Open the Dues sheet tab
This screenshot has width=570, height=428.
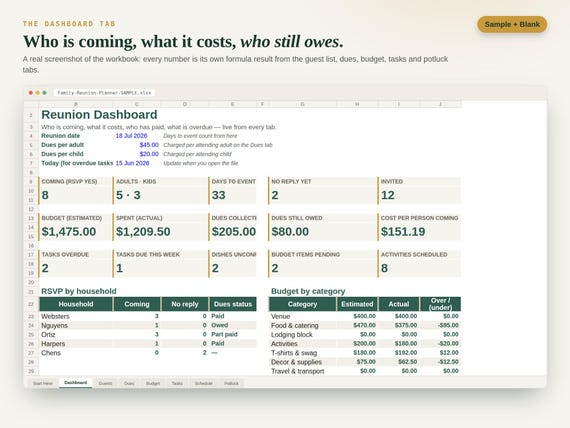click(129, 383)
